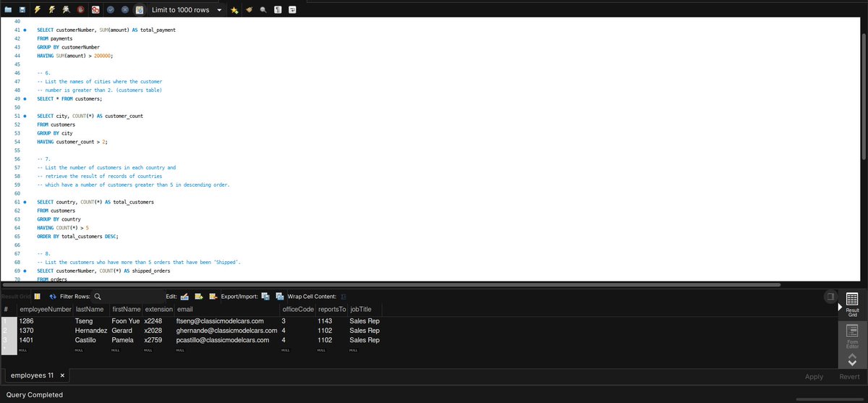The width and height of the screenshot is (868, 403).
Task: Select the Hernandez last name cell
Action: tap(90, 330)
